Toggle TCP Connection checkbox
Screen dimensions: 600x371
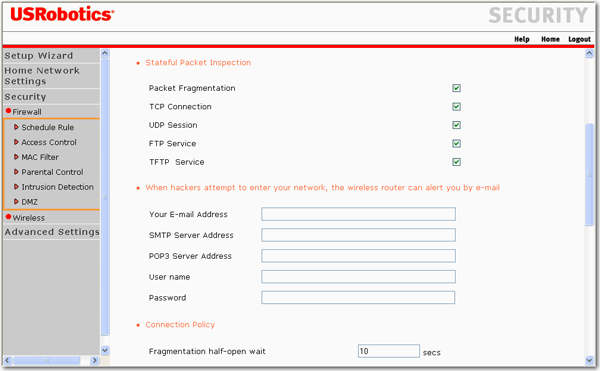456,106
